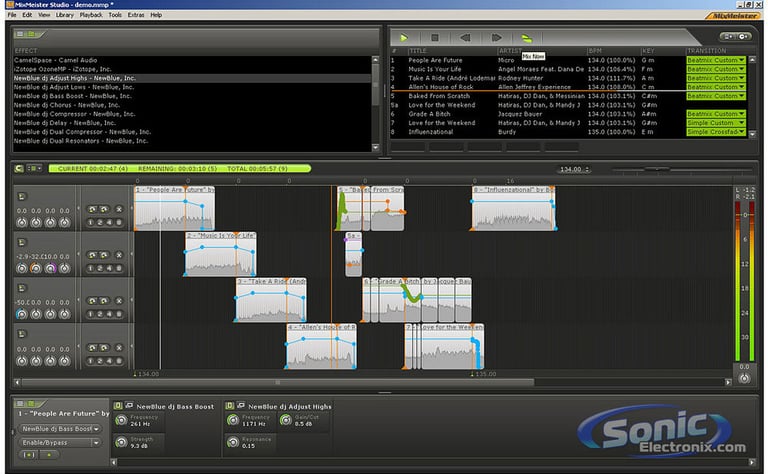Click the green Mix Now icon
This screenshot has width=768, height=474.
coord(527,38)
